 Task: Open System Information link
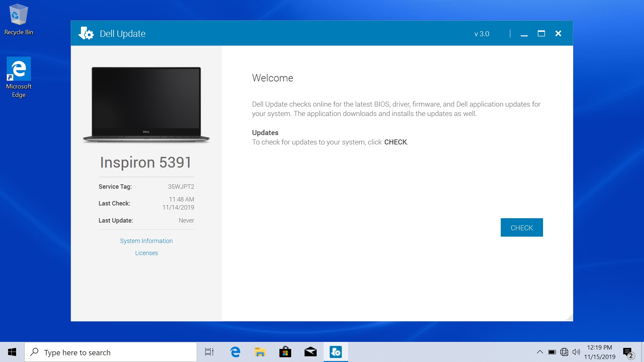coord(146,241)
